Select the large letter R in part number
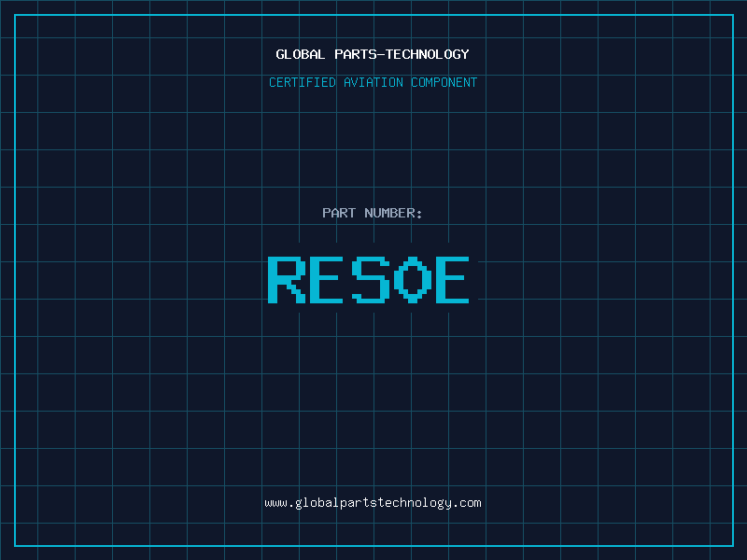This screenshot has height=560, width=747. pyautogui.click(x=288, y=280)
